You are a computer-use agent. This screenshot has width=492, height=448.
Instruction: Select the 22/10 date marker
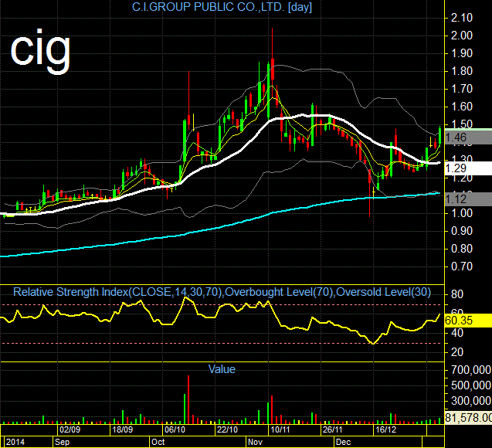[x=227, y=429]
